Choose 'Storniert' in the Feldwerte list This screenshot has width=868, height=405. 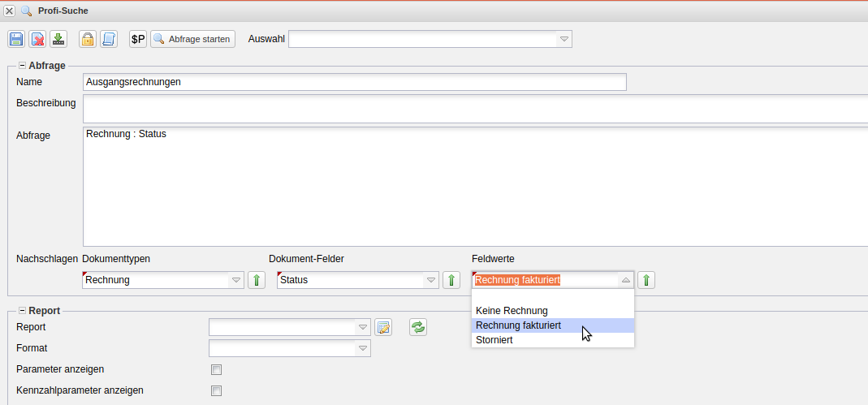pyautogui.click(x=494, y=340)
